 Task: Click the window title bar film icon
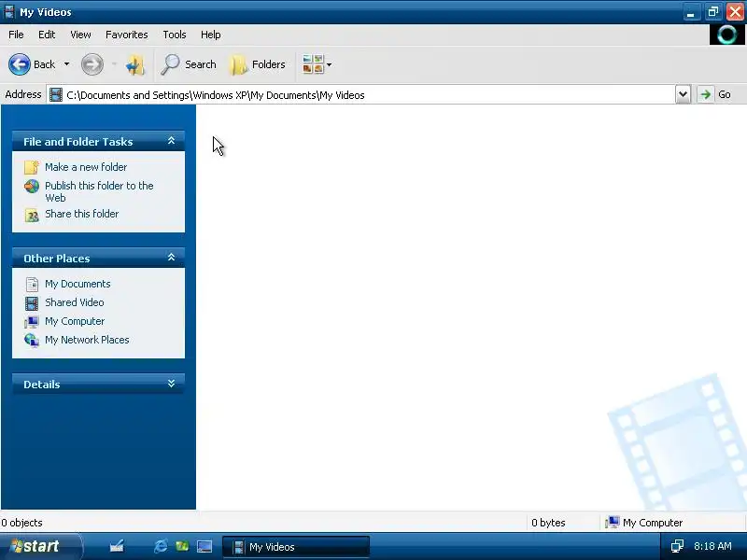(x=9, y=11)
